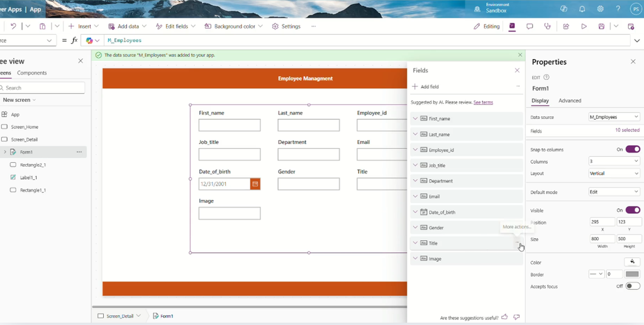Open the PS user account avatar
This screenshot has width=644, height=325.
point(636,9)
